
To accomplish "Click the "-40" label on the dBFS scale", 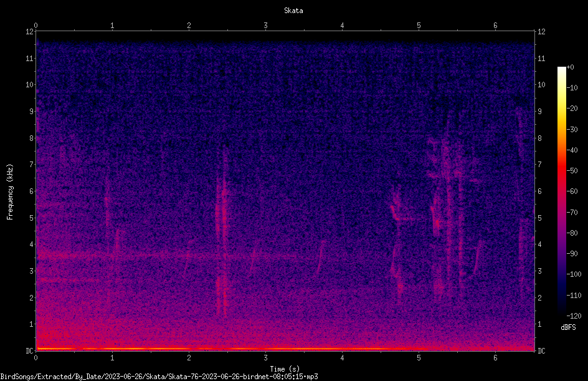I will (x=572, y=150).
